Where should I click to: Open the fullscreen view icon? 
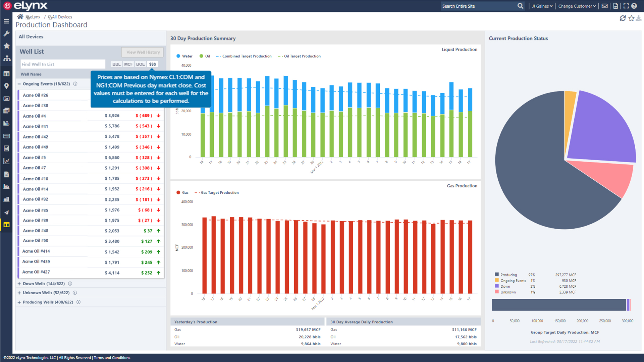[626, 6]
